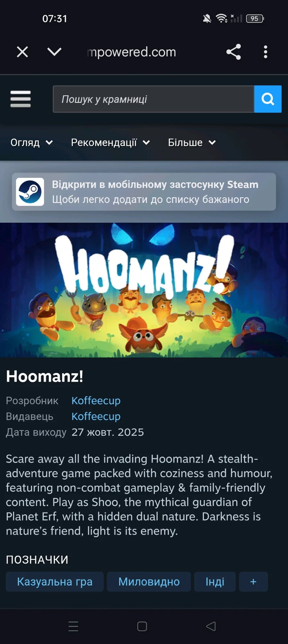The width and height of the screenshot is (288, 644).
Task: Open the three-dot browser menu
Action: tap(265, 52)
